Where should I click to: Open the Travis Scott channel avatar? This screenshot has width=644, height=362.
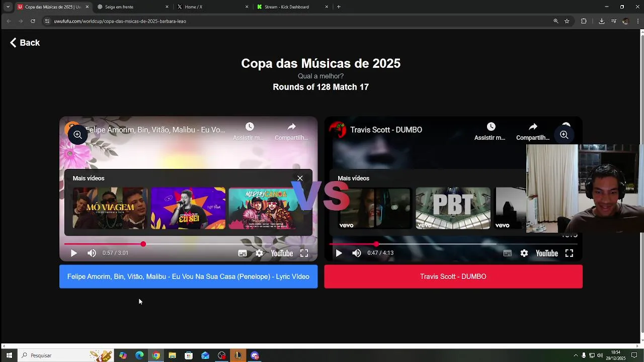click(x=338, y=130)
